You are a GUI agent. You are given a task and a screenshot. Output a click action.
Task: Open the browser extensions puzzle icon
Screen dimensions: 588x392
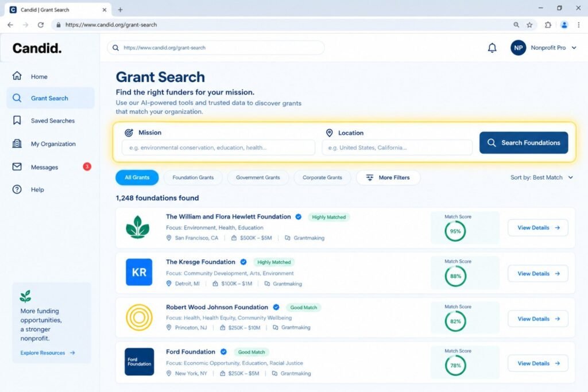(x=548, y=25)
